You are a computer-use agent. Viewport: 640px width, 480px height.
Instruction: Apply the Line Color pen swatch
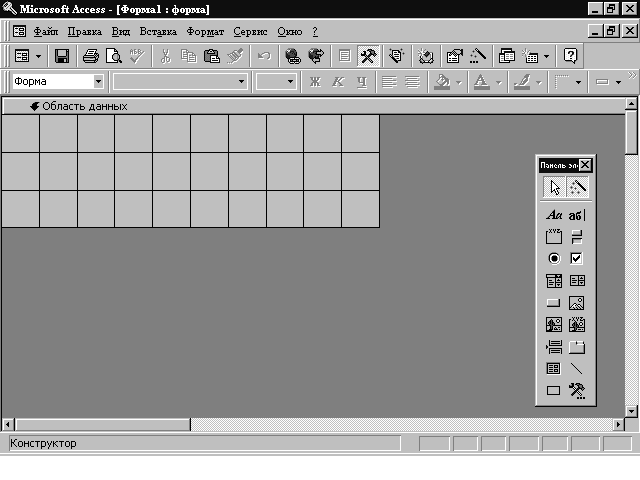[x=522, y=82]
